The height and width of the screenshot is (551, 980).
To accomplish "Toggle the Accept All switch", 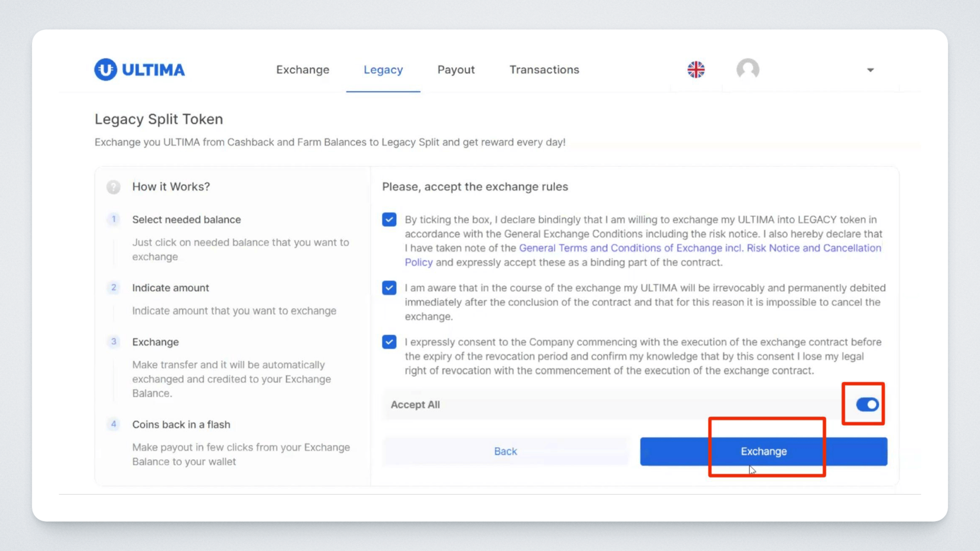I will coord(867,405).
